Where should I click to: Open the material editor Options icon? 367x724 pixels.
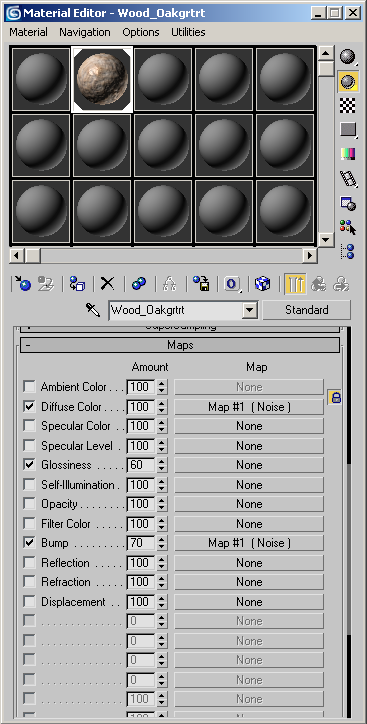349,203
